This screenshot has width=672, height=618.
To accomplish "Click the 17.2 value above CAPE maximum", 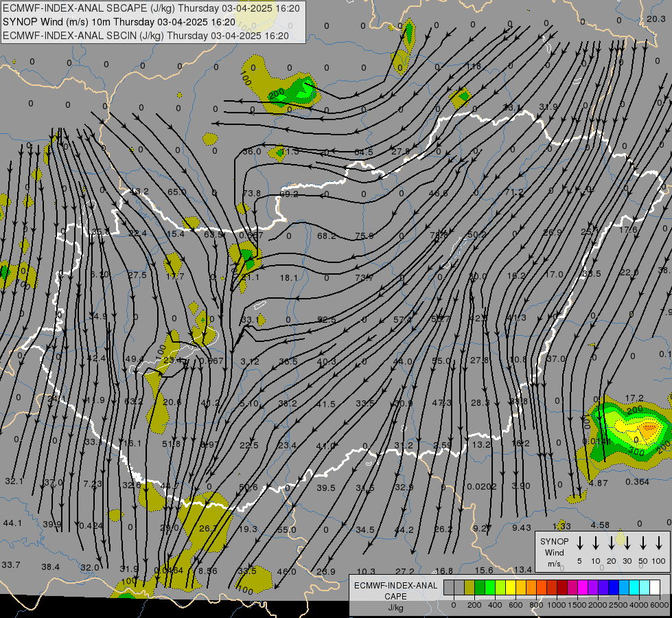I will pyautogui.click(x=634, y=398).
